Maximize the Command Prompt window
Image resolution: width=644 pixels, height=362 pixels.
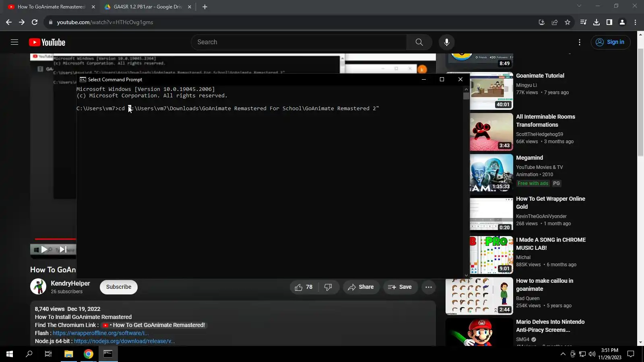tap(442, 79)
